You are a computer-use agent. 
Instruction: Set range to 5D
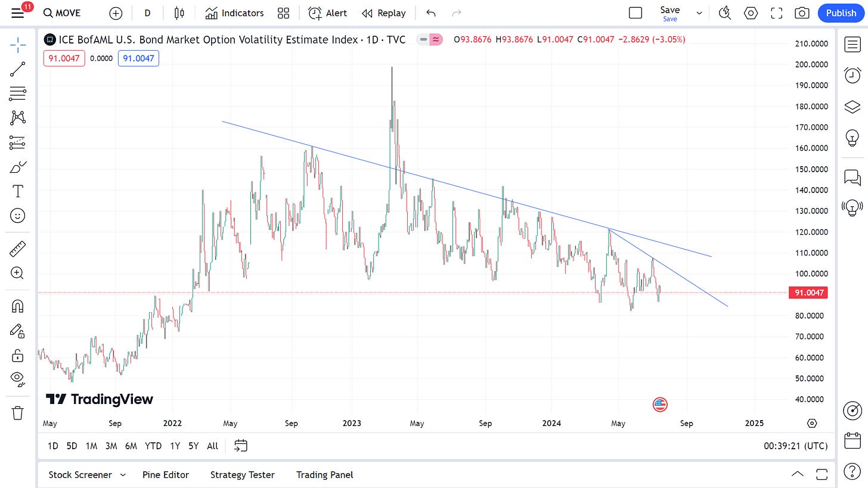[72, 446]
